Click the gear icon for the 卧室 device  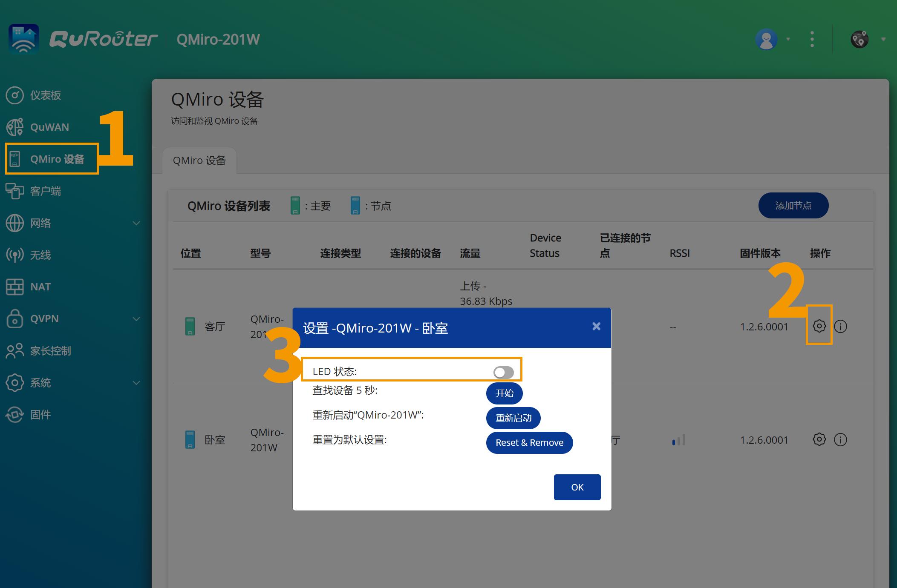click(x=819, y=440)
